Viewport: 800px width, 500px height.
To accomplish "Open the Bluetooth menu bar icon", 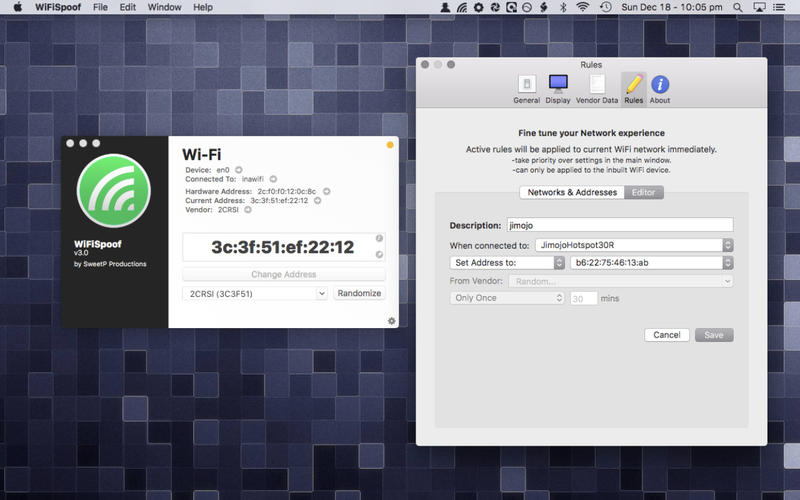I will click(x=563, y=7).
